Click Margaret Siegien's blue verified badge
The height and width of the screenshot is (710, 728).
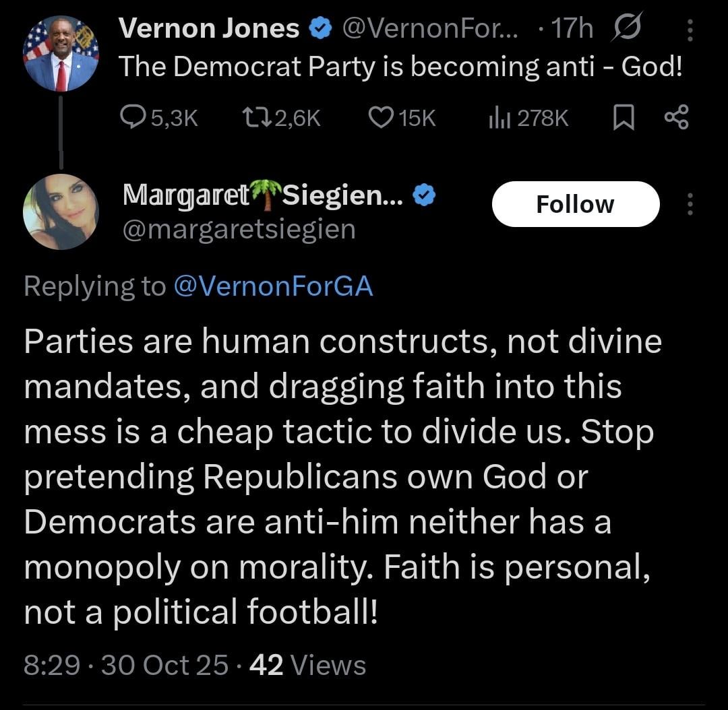coord(424,196)
